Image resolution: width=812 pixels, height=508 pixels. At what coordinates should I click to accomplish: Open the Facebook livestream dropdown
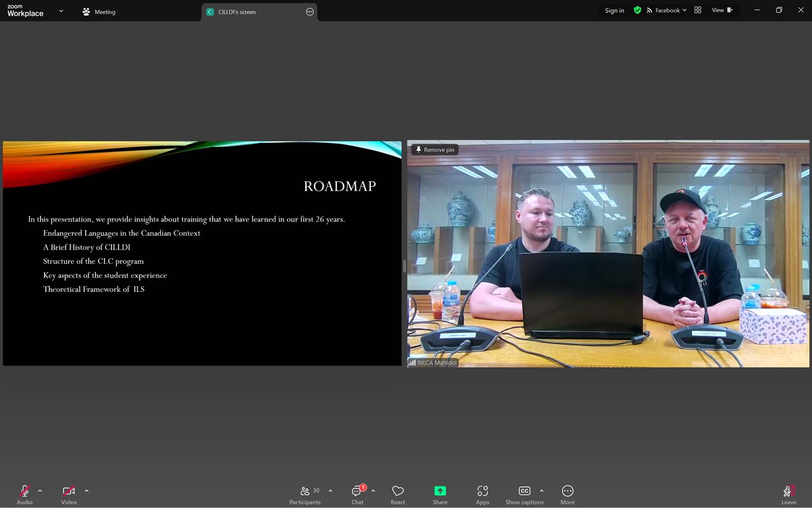click(667, 10)
